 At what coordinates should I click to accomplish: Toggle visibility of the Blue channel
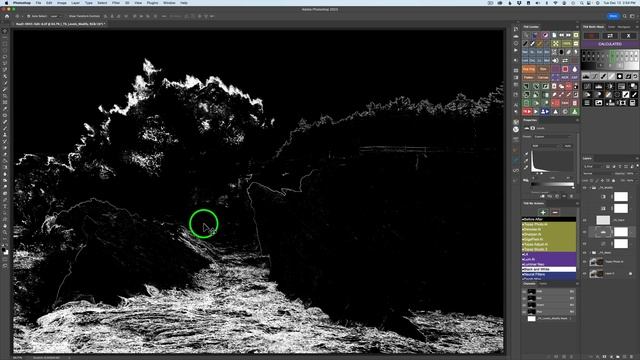click(524, 311)
